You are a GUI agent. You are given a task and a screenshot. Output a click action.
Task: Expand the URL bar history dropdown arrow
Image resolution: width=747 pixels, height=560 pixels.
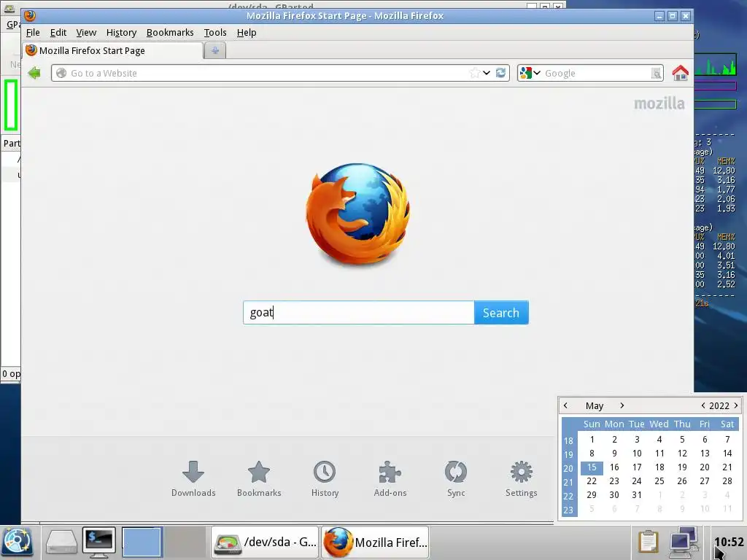(x=487, y=73)
